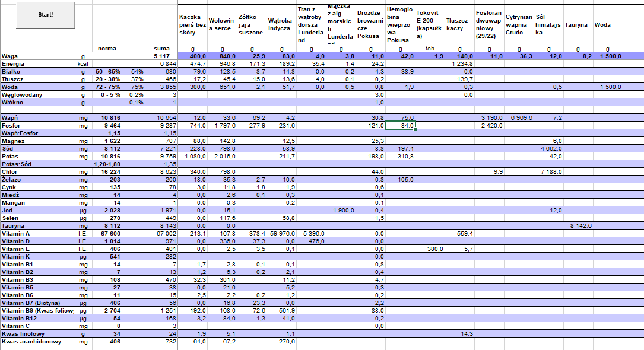Select 'Drożdże browarnicze Pokusa' header cell
This screenshot has width=644, height=350.
tap(370, 25)
